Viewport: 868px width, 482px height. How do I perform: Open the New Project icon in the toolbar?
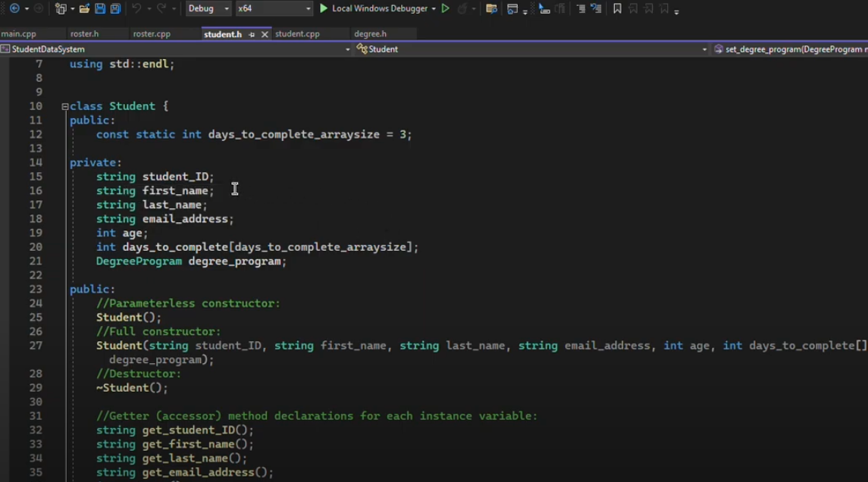pyautogui.click(x=61, y=8)
